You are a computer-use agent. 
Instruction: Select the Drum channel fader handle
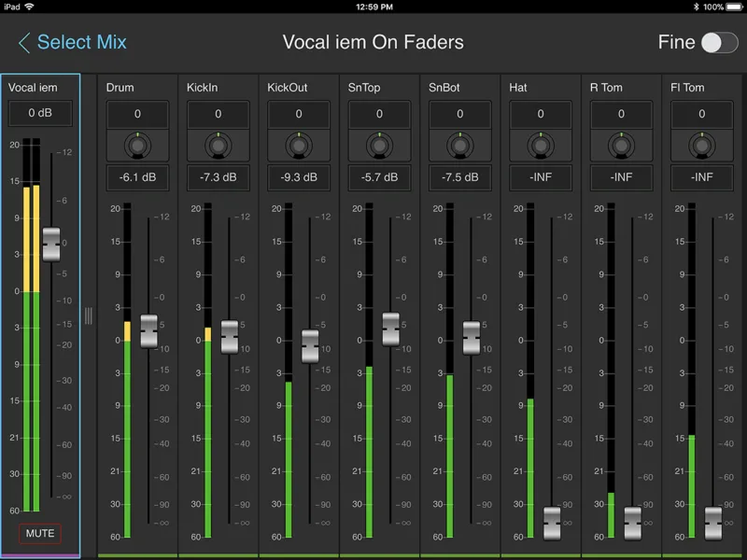(x=149, y=331)
